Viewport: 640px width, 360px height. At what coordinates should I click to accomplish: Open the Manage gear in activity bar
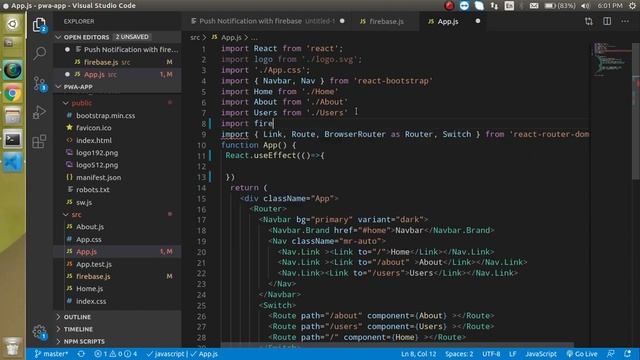tap(39, 332)
